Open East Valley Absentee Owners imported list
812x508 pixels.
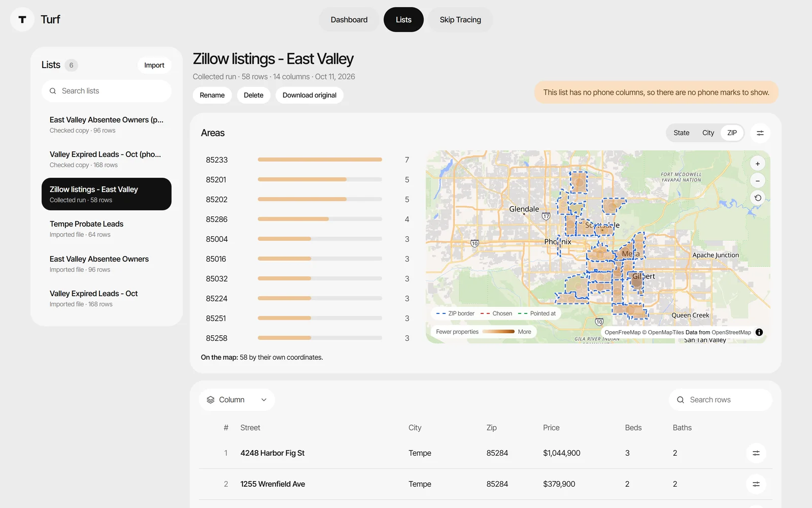[107, 264]
